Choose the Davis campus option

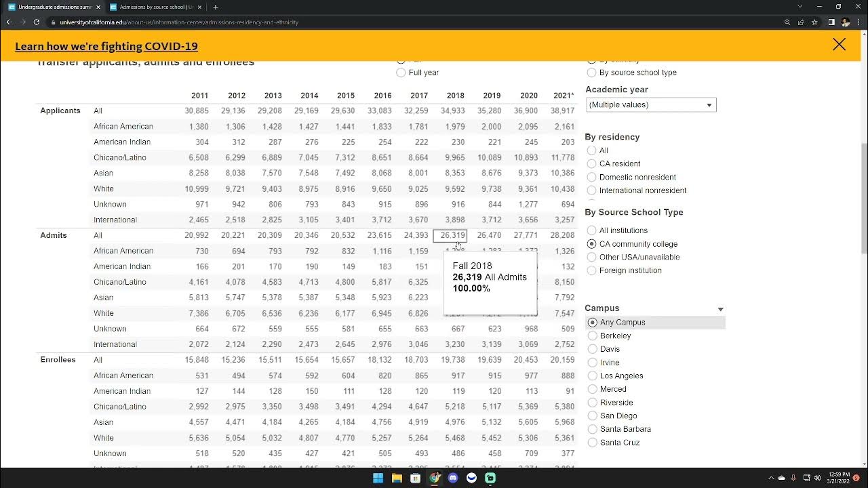[x=593, y=349]
